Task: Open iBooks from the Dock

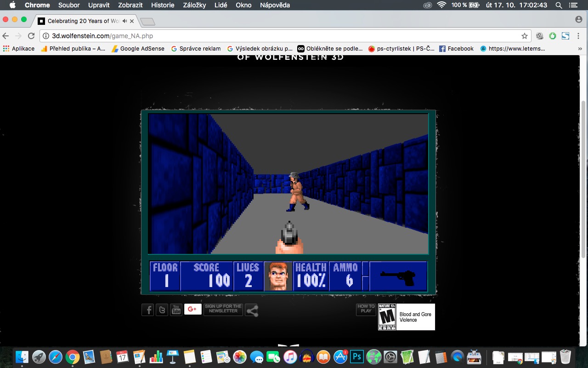Action: 323,356
